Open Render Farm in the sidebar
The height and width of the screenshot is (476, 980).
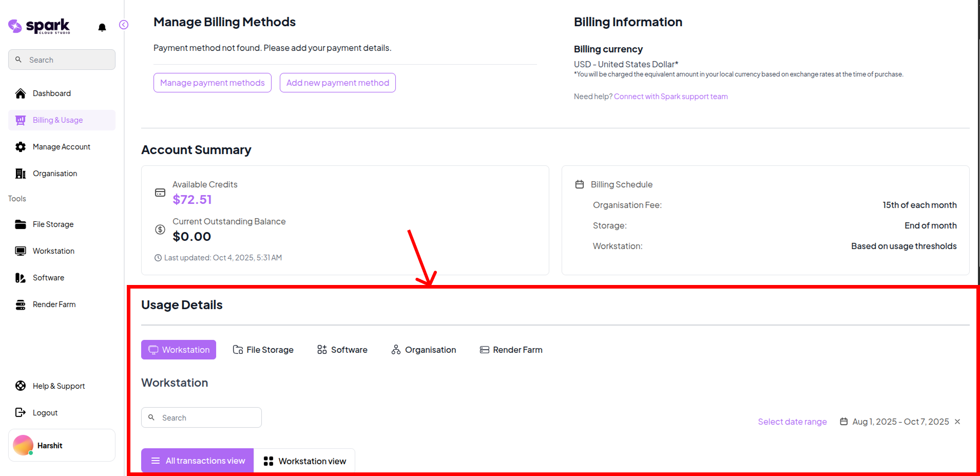(54, 304)
